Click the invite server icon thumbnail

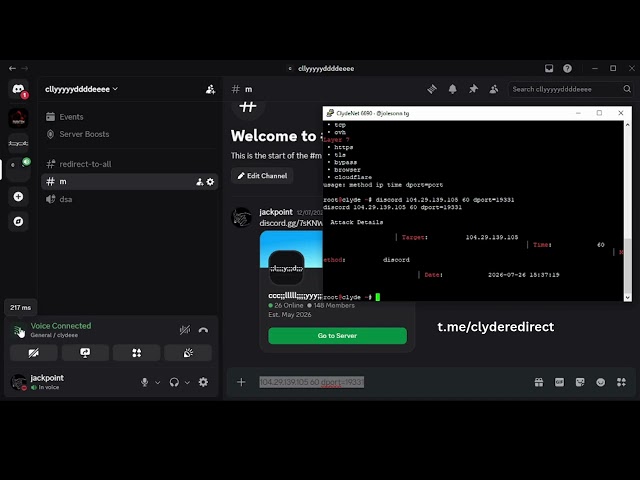point(286,268)
